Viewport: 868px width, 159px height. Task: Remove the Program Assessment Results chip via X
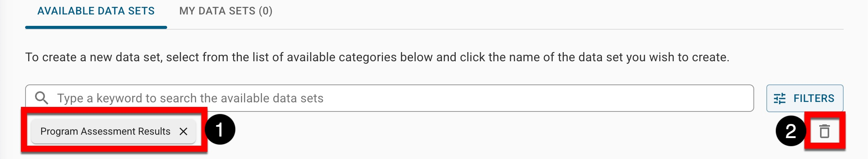tap(183, 131)
